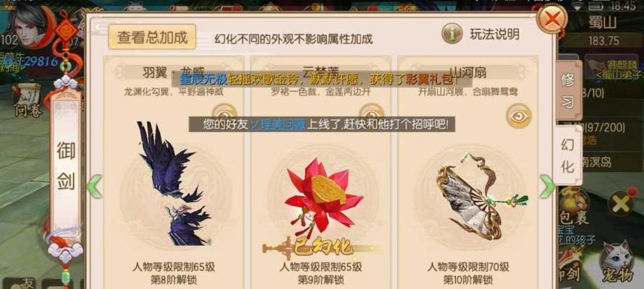Screen dimensions: 644x289
Task: Switch to the 幻化 tab
Action: [568, 155]
